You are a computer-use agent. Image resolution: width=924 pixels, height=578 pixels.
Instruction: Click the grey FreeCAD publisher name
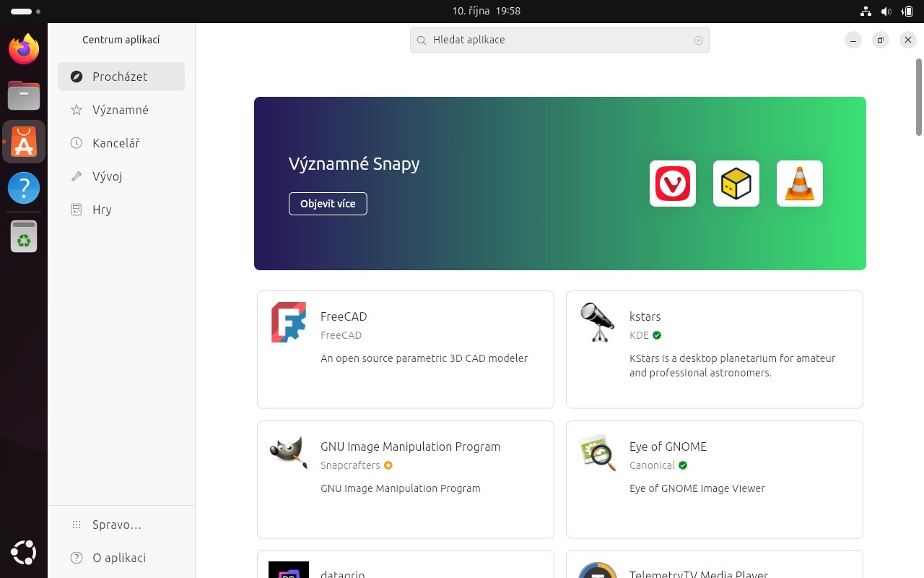click(x=341, y=335)
